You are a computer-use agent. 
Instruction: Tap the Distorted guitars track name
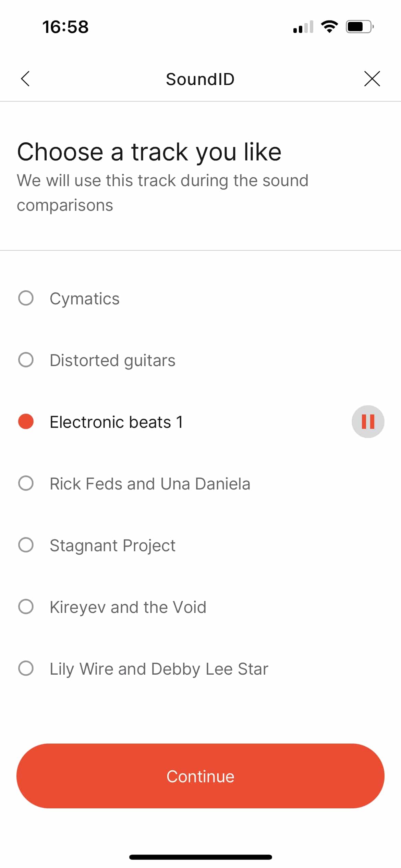[112, 360]
